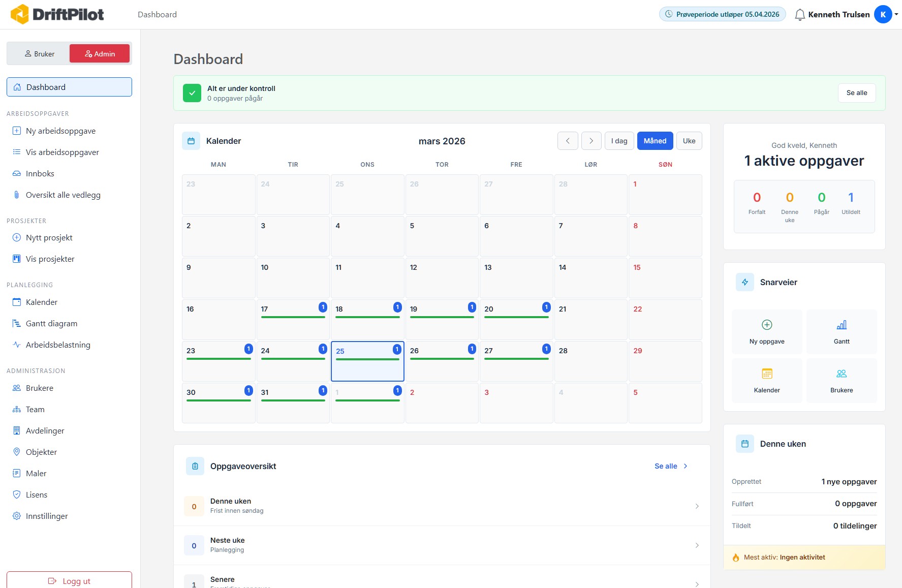This screenshot has width=902, height=588.
Task: Switch to Admin mode
Action: tap(100, 54)
